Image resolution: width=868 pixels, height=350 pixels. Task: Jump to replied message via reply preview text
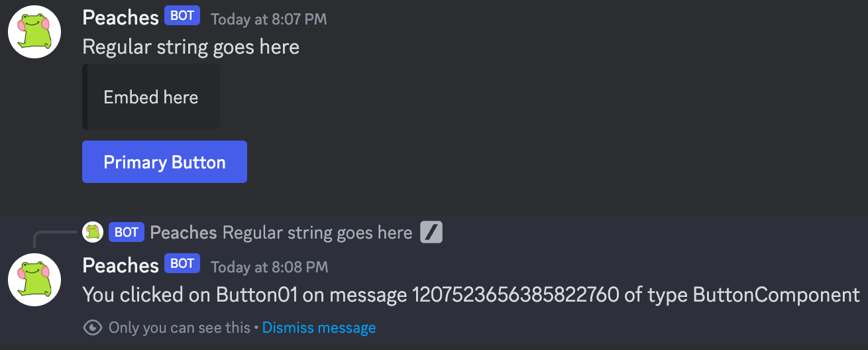[317, 233]
